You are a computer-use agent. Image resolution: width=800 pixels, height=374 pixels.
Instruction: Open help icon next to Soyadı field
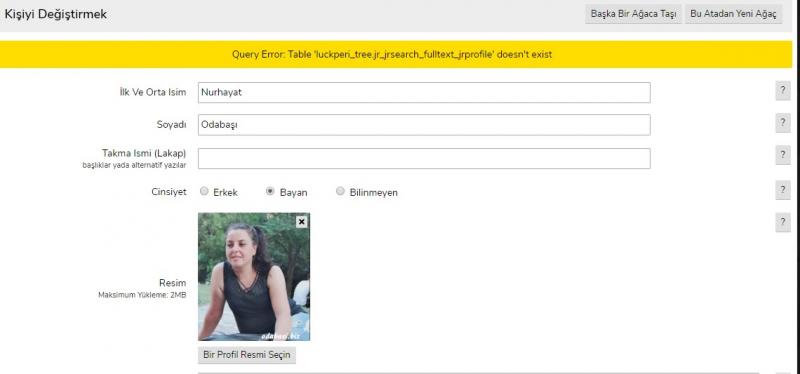click(783, 123)
